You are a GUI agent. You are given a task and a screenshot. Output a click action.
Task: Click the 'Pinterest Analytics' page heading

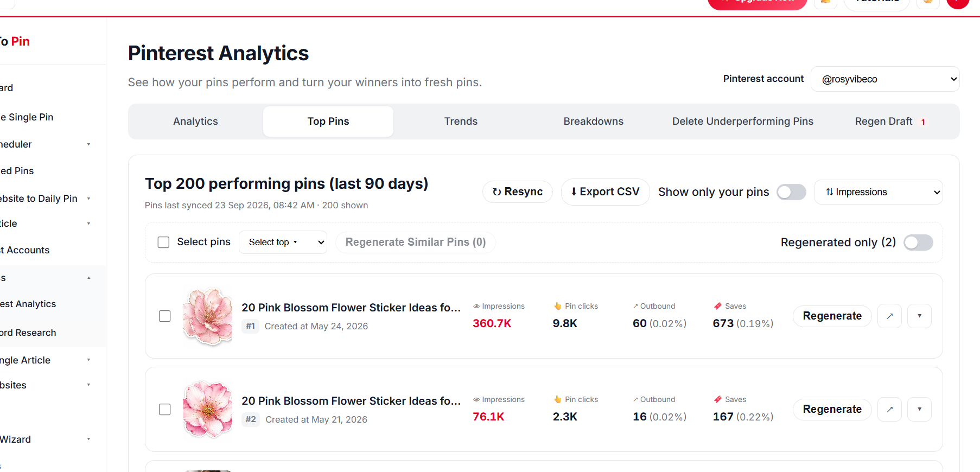(218, 53)
